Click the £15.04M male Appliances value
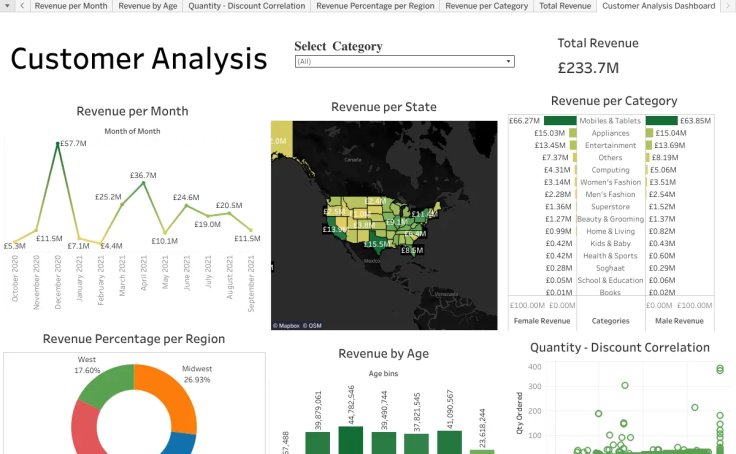Image resolution: width=736 pixels, height=454 pixels. point(671,133)
